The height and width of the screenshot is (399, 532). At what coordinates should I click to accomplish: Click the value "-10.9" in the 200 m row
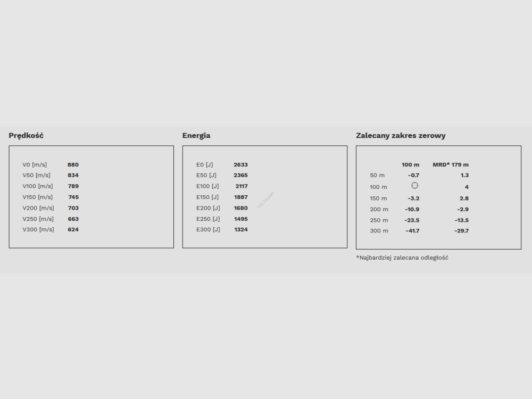[412, 210]
